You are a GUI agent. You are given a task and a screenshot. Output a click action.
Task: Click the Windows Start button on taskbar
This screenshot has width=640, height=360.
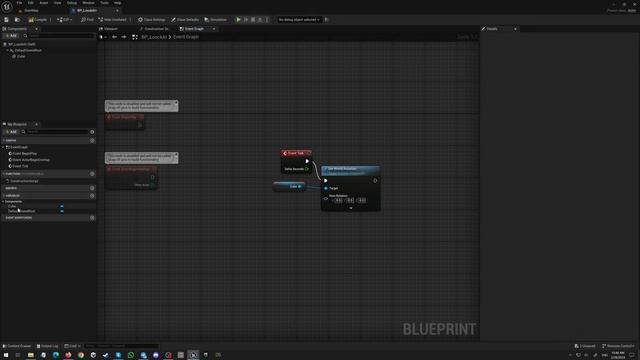pyautogui.click(x=6, y=355)
